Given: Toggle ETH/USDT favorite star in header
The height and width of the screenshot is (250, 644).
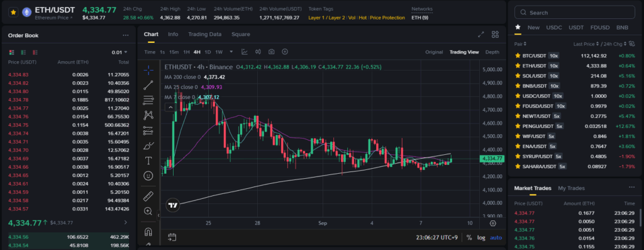Looking at the screenshot, I should 13,13.
